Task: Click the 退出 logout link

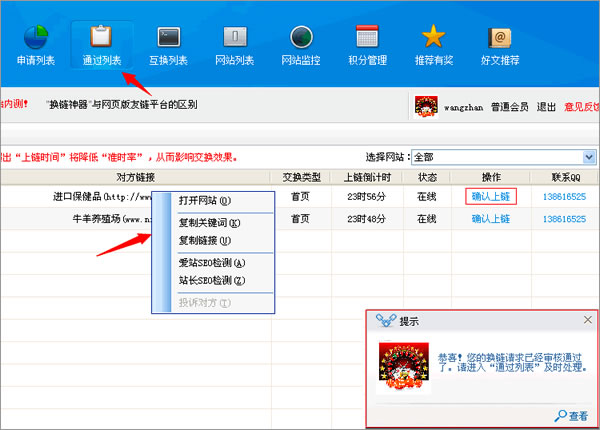Action: 546,105
